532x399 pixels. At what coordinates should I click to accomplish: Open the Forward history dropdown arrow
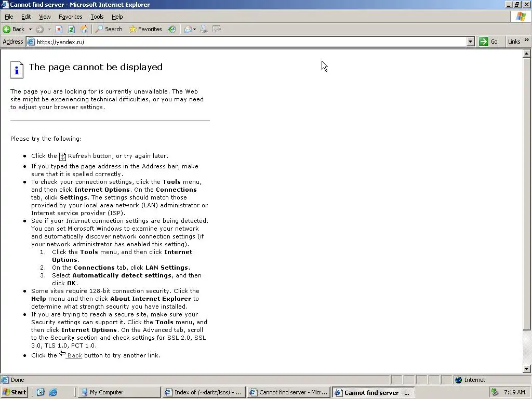49,29
